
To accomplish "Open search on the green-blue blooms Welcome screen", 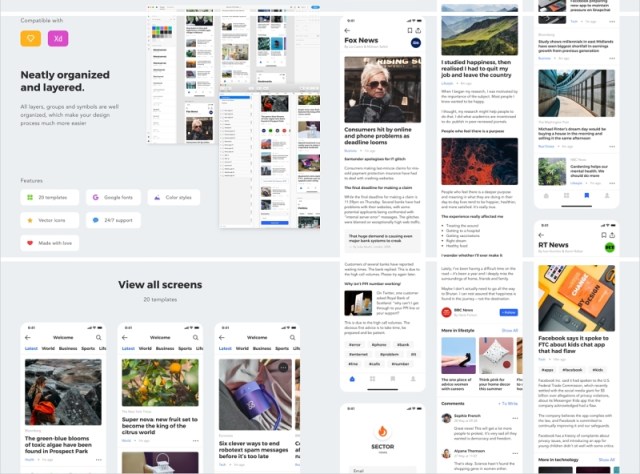I will click(99, 338).
